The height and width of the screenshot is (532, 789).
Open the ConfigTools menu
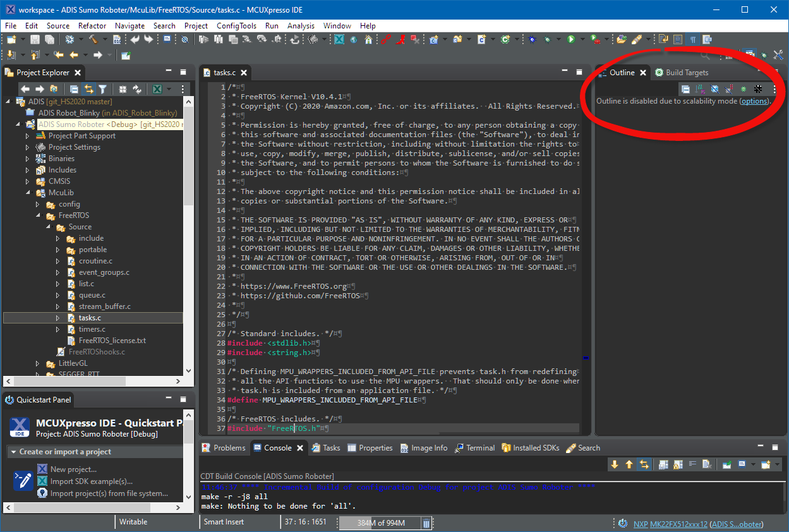(x=236, y=26)
